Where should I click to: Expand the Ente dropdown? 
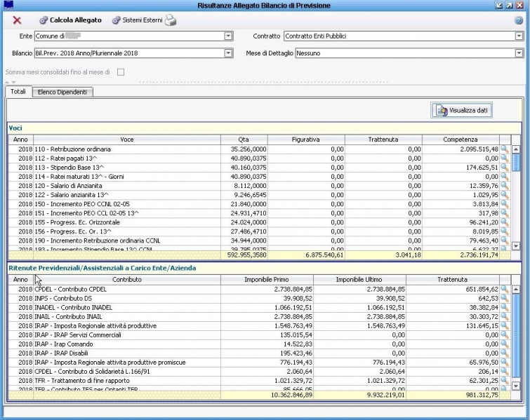[228, 36]
